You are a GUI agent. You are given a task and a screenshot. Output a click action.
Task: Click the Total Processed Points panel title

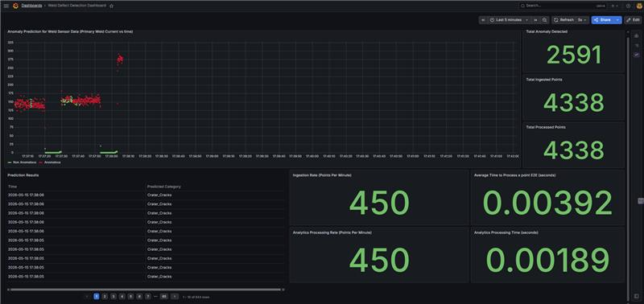546,127
